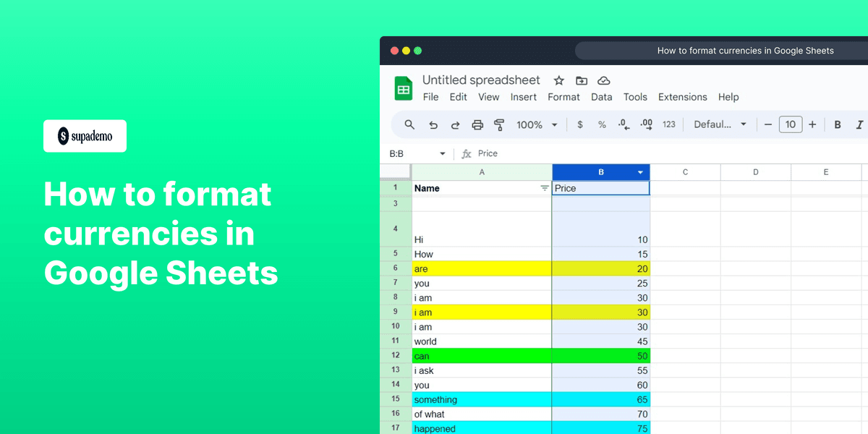Image resolution: width=868 pixels, height=434 pixels.
Task: Click the print icon
Action: click(x=477, y=124)
